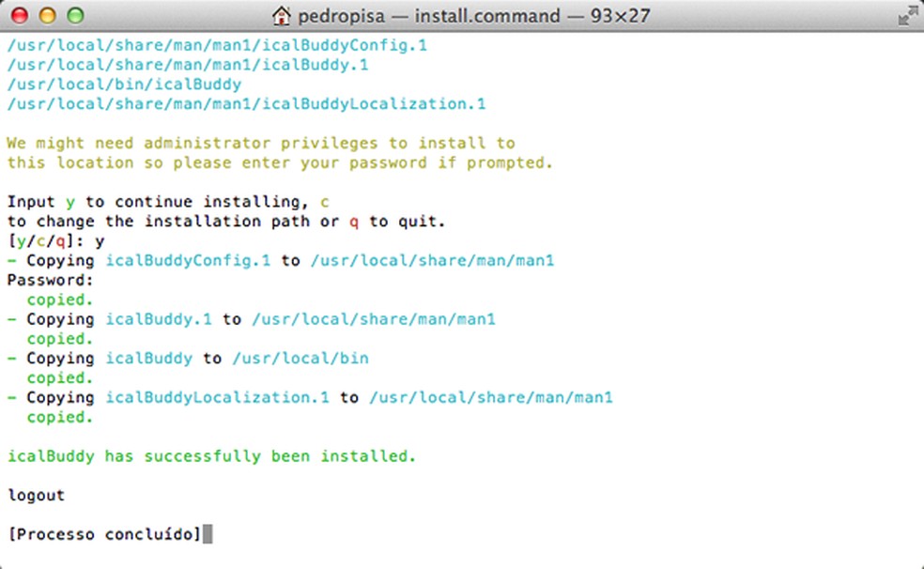Click the '[y/c/q]: y' prompt line
Screen dimensions: 924x569
(x=56, y=241)
